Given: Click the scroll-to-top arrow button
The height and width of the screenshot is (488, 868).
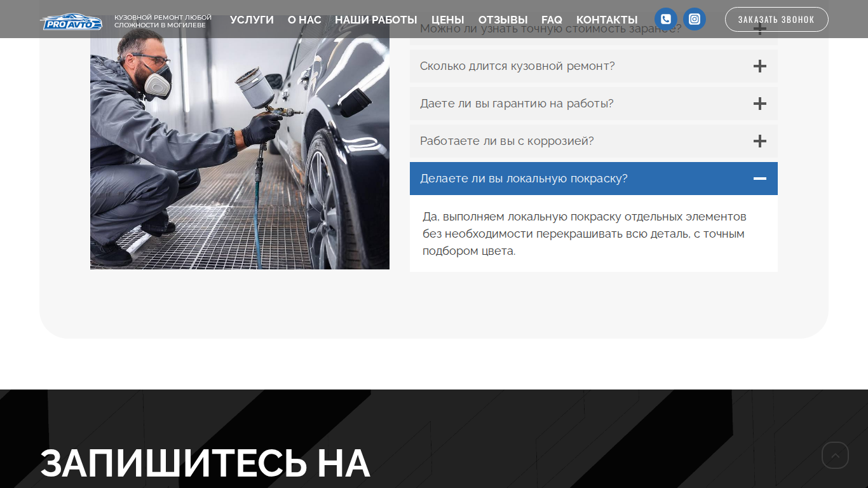Looking at the screenshot, I should point(835,455).
